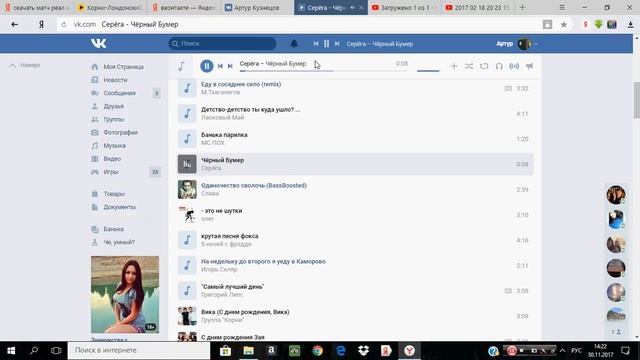
Task: Play track Банька парилка
Action: (355, 139)
